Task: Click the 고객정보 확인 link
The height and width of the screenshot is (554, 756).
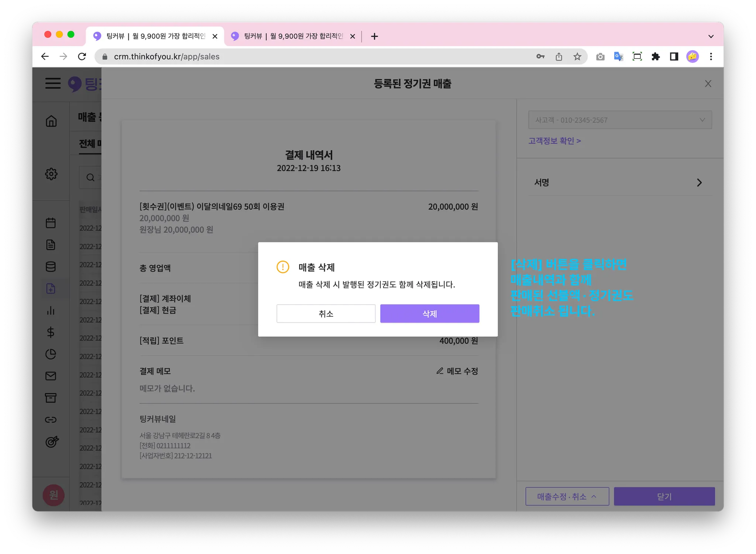Action: pos(554,141)
